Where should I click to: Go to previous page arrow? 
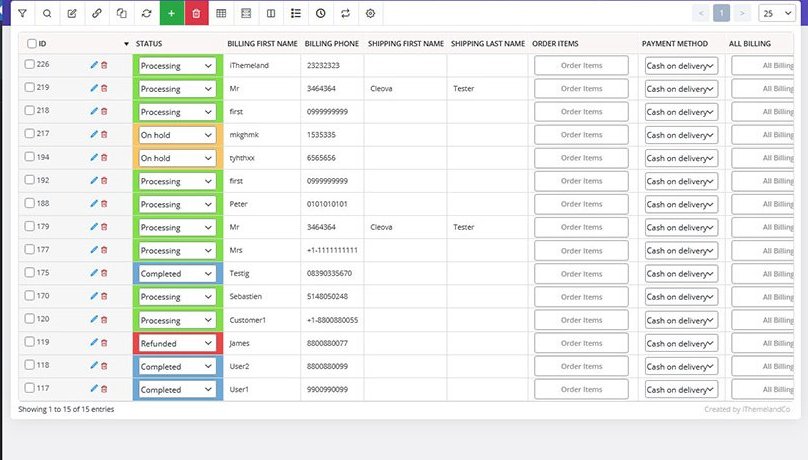tap(701, 13)
